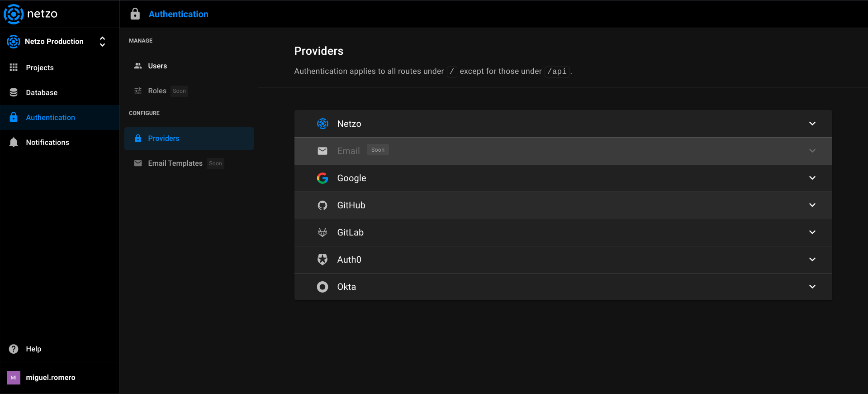
Task: Click the Authentication lock icon in sidebar
Action: coord(14,117)
